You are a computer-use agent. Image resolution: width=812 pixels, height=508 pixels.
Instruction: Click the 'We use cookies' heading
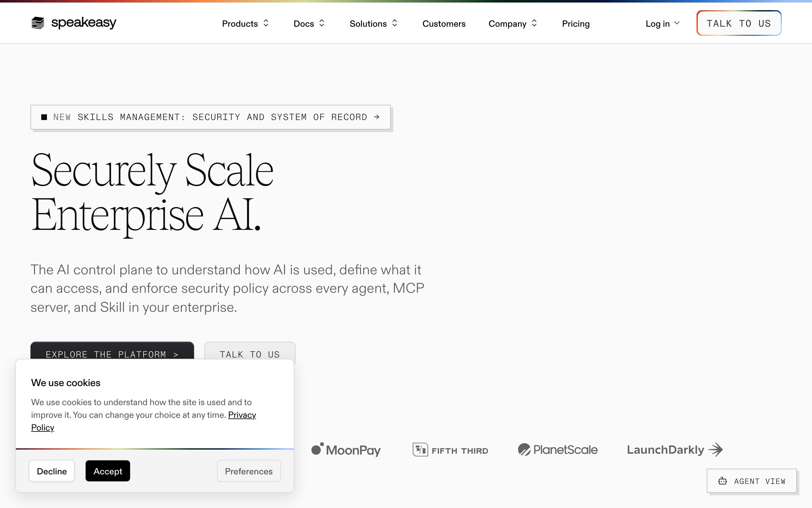point(66,383)
